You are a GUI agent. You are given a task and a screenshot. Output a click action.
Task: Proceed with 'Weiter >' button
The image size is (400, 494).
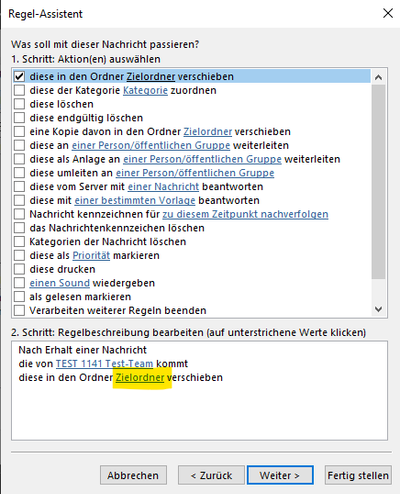point(280,475)
